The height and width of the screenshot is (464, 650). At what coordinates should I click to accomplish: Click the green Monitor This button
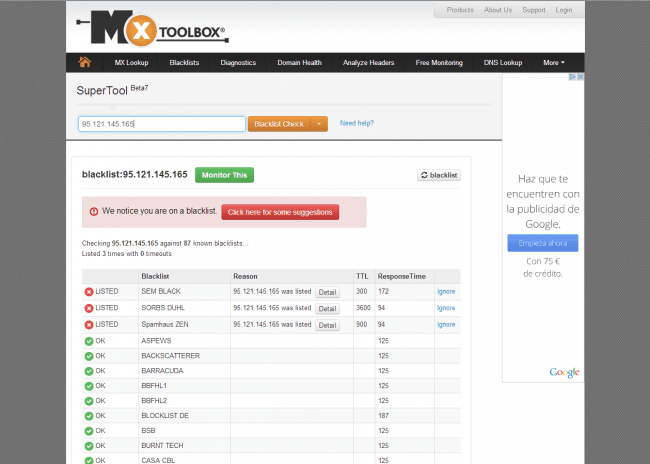coord(224,175)
